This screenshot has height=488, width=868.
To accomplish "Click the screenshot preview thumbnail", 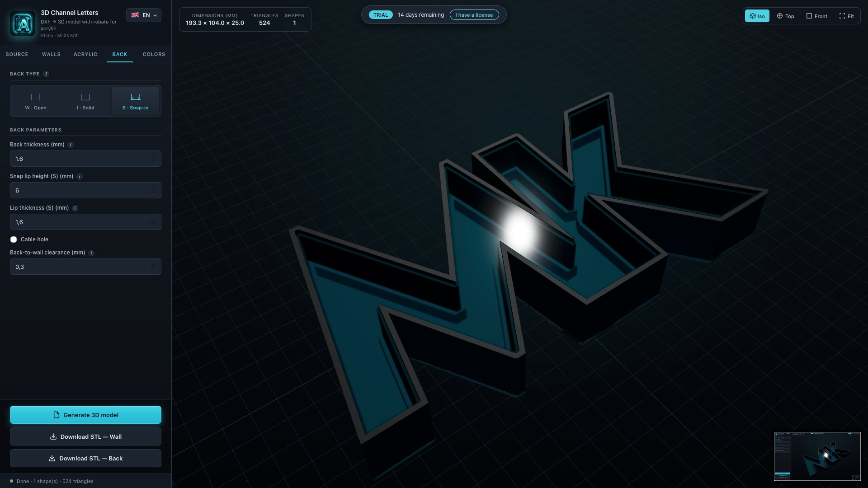I will pos(817,456).
